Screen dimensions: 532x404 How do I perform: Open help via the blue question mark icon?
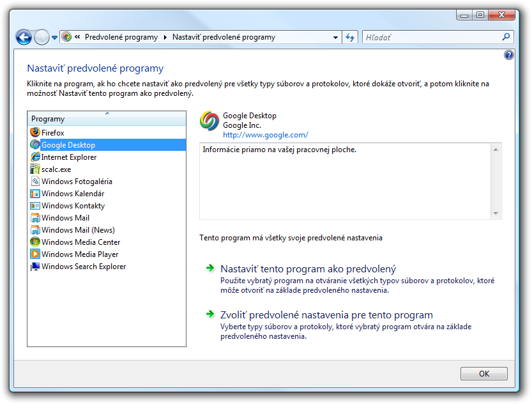click(508, 55)
